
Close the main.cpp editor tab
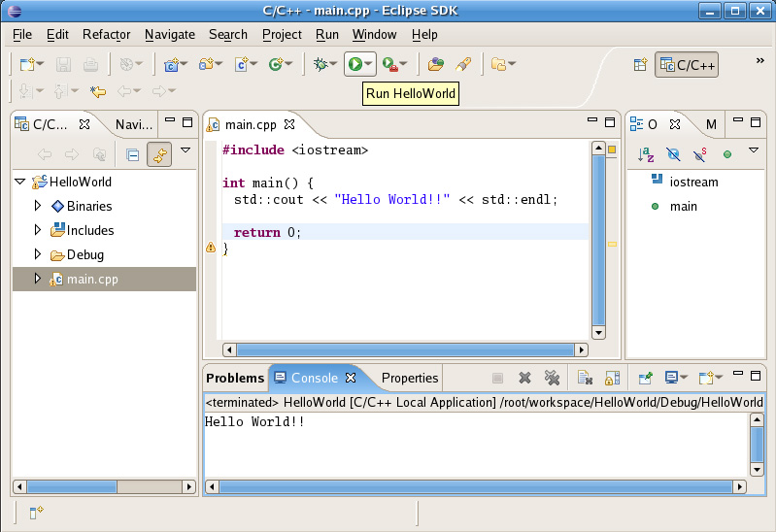coord(288,124)
